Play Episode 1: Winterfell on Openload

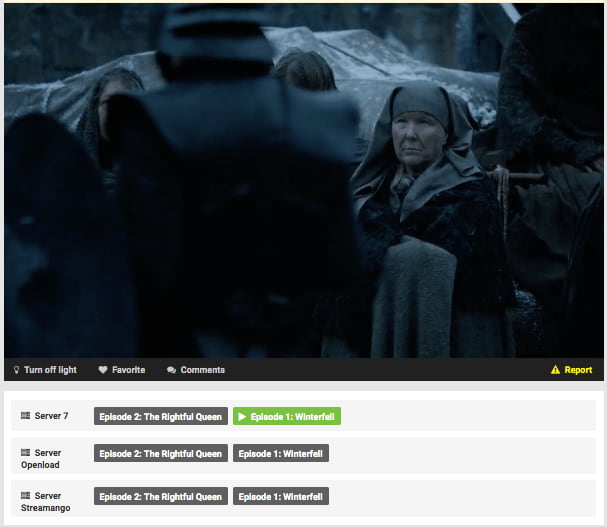pyautogui.click(x=281, y=453)
